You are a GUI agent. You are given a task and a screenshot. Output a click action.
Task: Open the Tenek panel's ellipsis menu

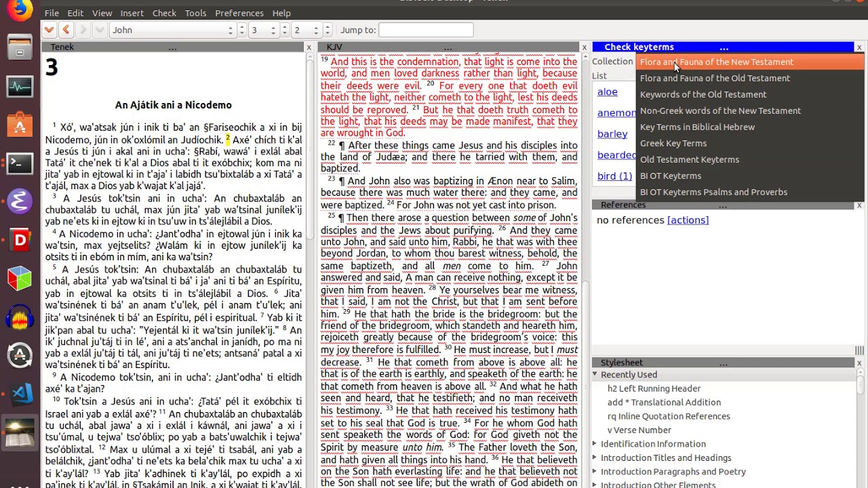(172, 47)
